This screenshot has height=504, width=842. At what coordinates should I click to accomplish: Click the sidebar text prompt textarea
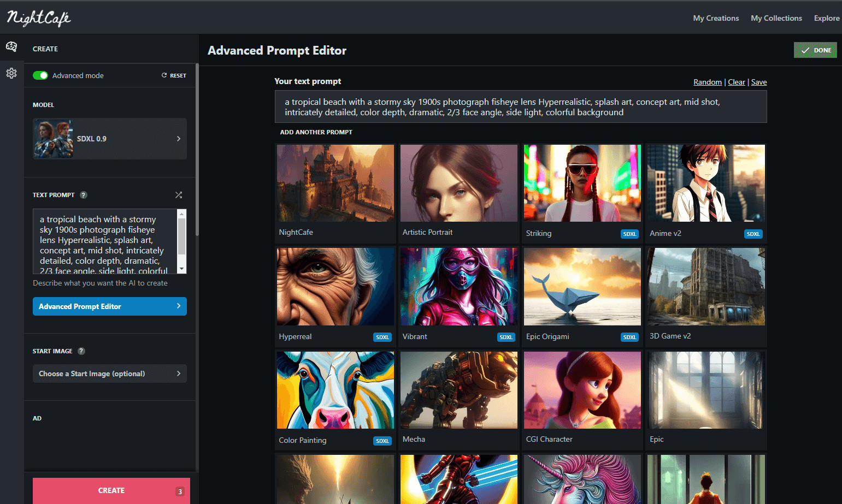105,241
